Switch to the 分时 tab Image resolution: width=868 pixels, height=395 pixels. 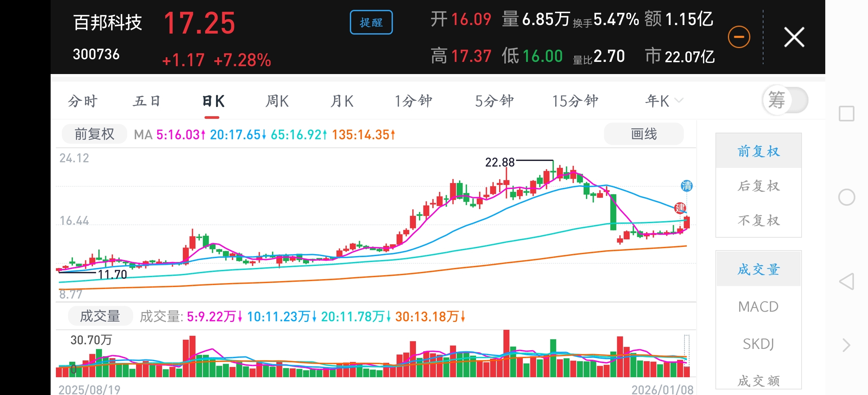tap(83, 101)
